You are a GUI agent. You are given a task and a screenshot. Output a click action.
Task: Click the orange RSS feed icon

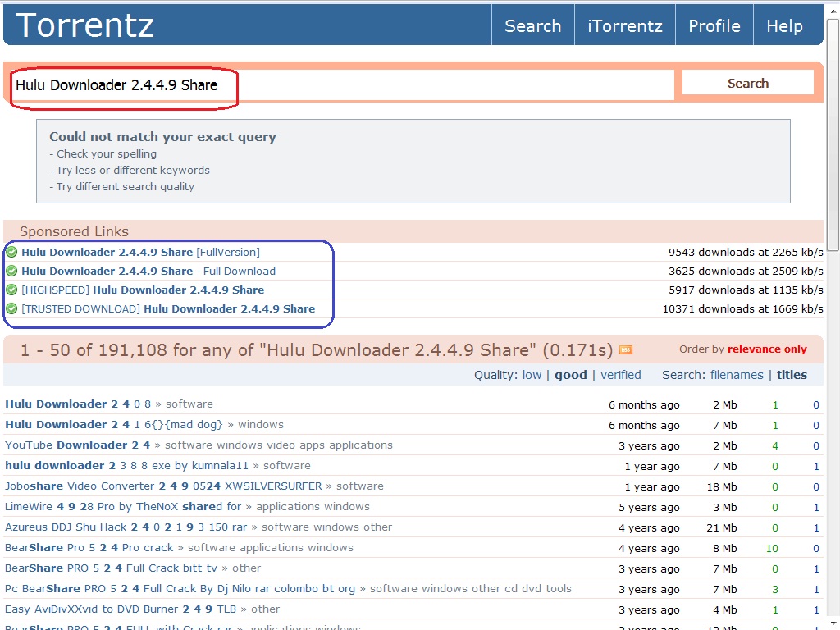(x=626, y=349)
